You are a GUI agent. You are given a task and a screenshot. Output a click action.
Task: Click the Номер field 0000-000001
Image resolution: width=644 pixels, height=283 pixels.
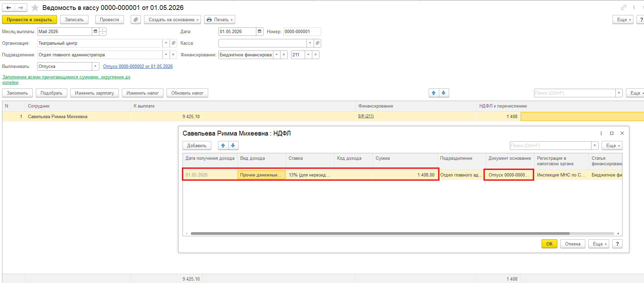302,31
